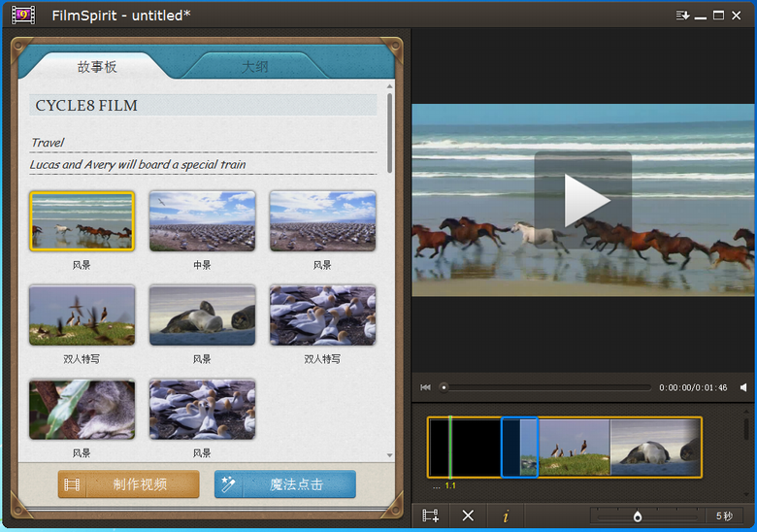The image size is (757, 532).
Task: Click the 制作视频 button
Action: pos(128,484)
